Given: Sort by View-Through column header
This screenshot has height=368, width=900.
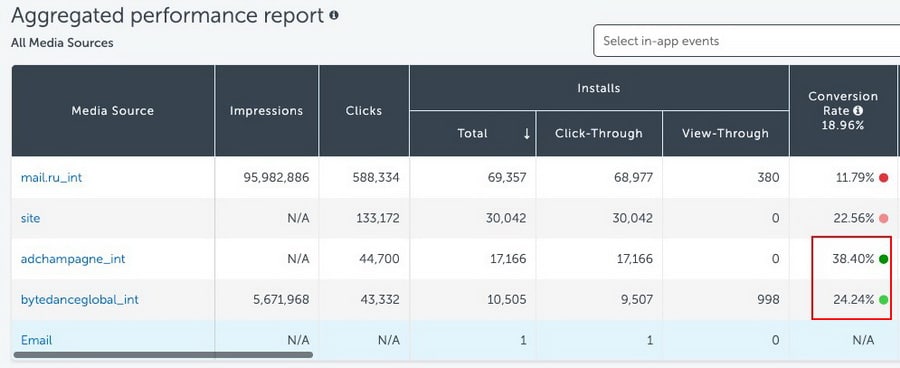Looking at the screenshot, I should pos(726,134).
